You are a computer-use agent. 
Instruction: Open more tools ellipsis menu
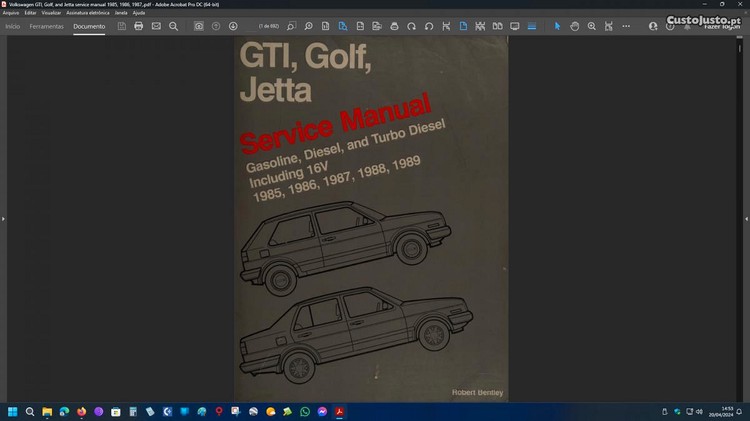tap(626, 26)
